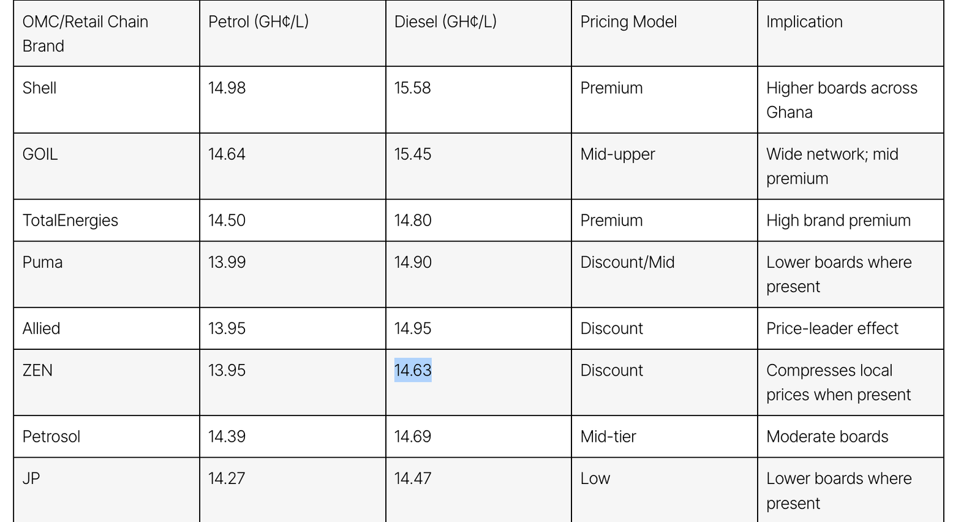Select the JP brand cell
Viewport: 980px width, 522px height.
pyautogui.click(x=31, y=478)
